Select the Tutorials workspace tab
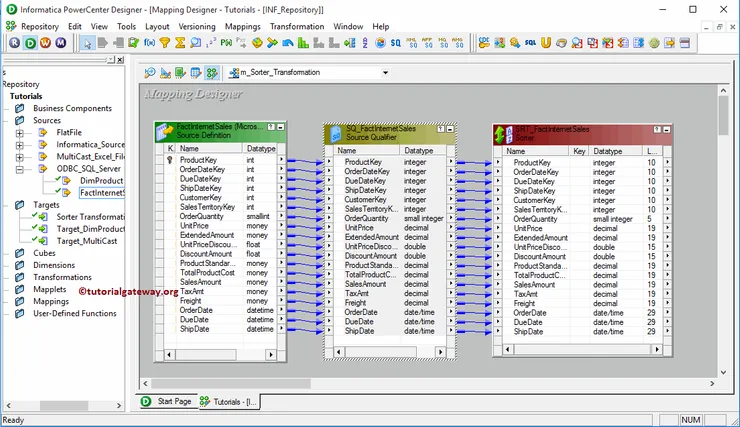The width and height of the screenshot is (740, 427). pos(228,402)
